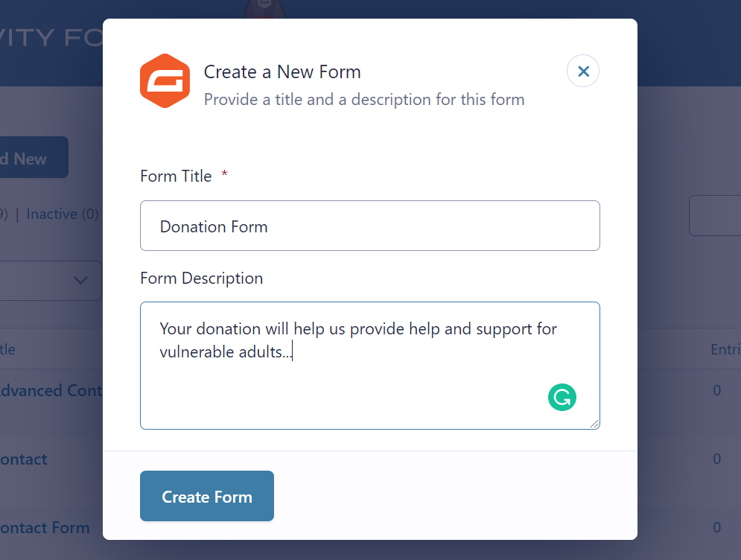Screen dimensions: 741x560
Task: Click the Create Form button
Action: [x=207, y=496]
